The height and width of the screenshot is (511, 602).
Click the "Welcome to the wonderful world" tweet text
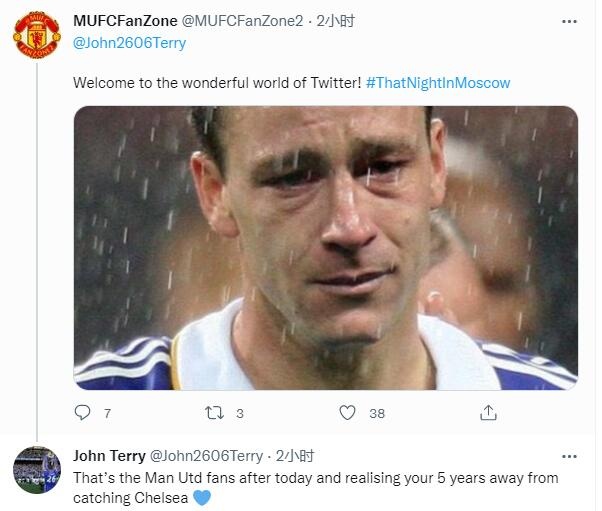[217, 82]
